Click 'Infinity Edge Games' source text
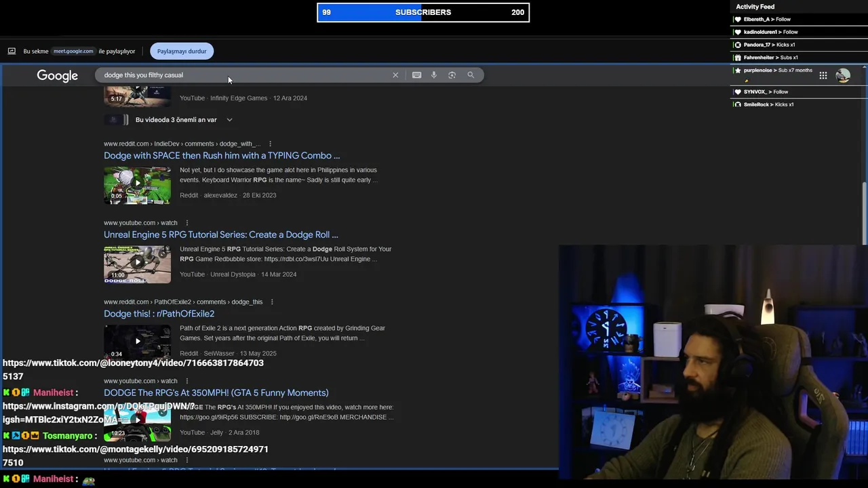868x488 pixels. coord(239,98)
